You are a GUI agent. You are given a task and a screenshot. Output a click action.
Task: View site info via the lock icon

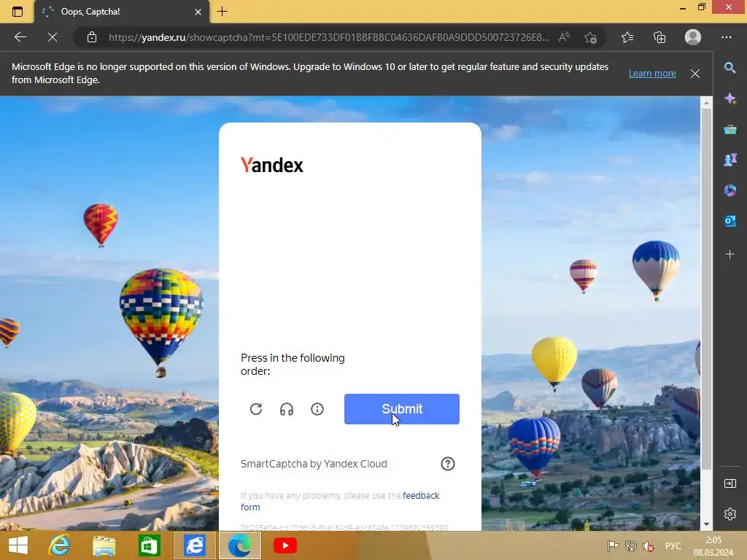(92, 37)
